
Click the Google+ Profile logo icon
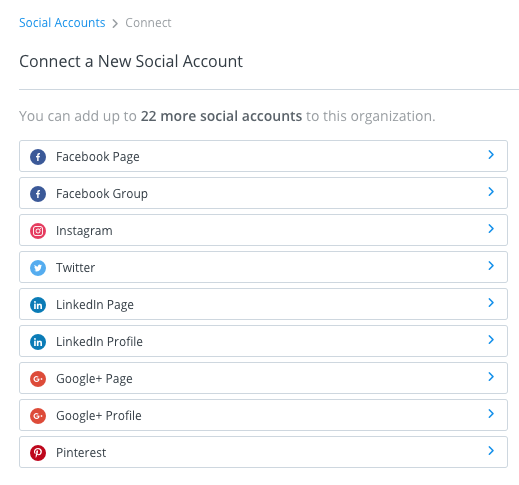coord(38,416)
